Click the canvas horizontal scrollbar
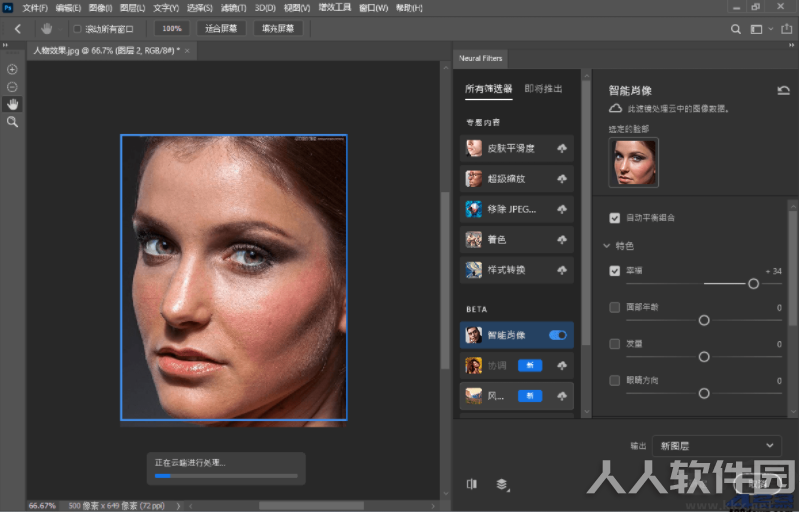Image resolution: width=800 pixels, height=512 pixels. 311,506
